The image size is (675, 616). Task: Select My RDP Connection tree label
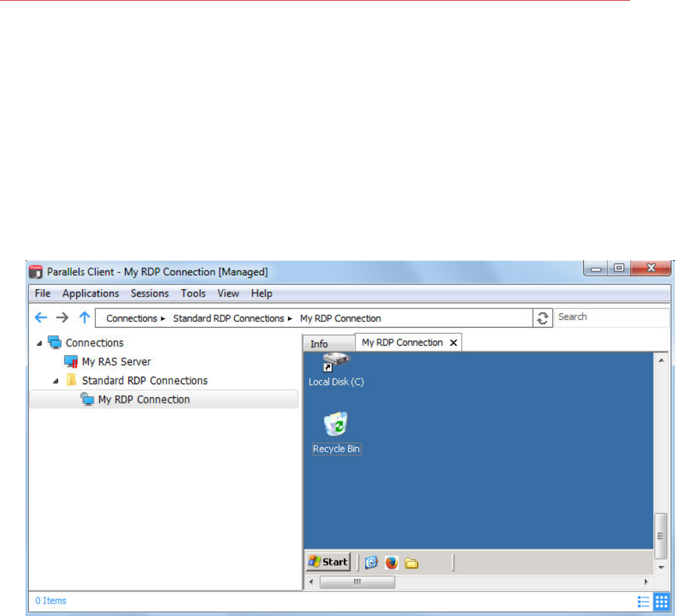coord(144,399)
